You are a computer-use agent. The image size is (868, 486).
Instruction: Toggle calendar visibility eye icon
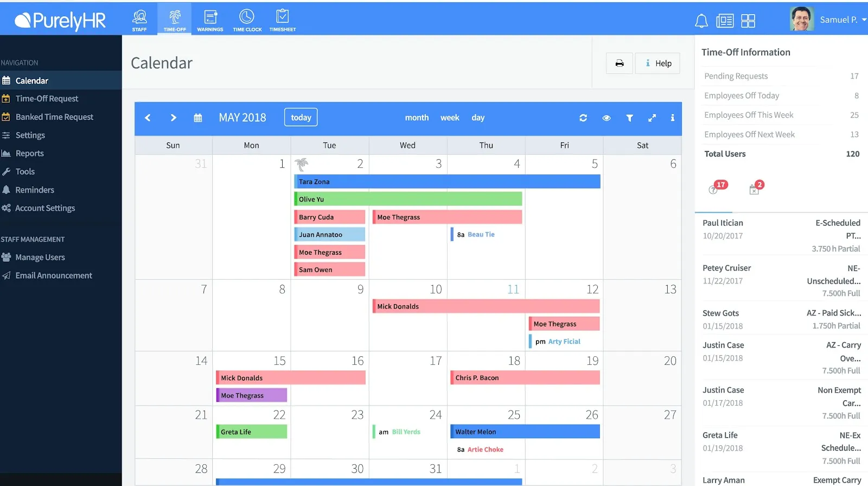[x=607, y=118]
